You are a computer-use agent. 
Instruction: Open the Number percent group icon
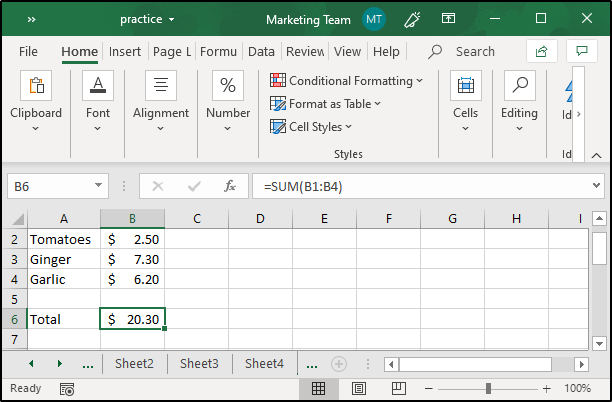point(228,85)
